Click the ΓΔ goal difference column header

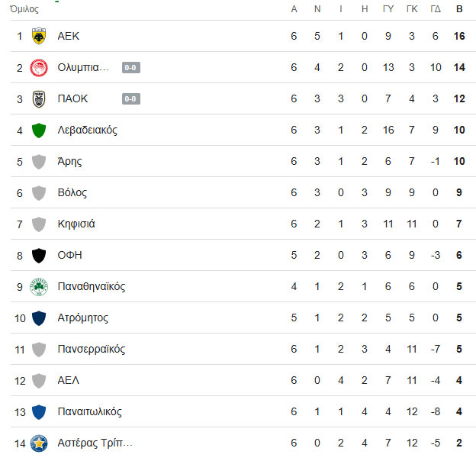(x=436, y=9)
